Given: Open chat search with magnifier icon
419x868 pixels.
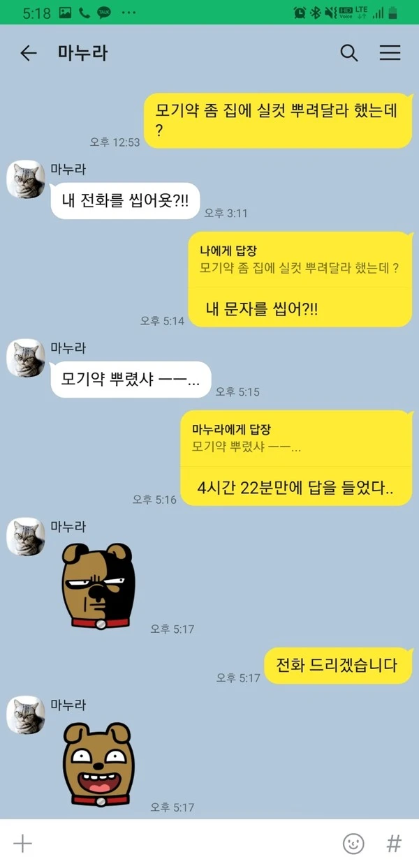Looking at the screenshot, I should tap(349, 53).
